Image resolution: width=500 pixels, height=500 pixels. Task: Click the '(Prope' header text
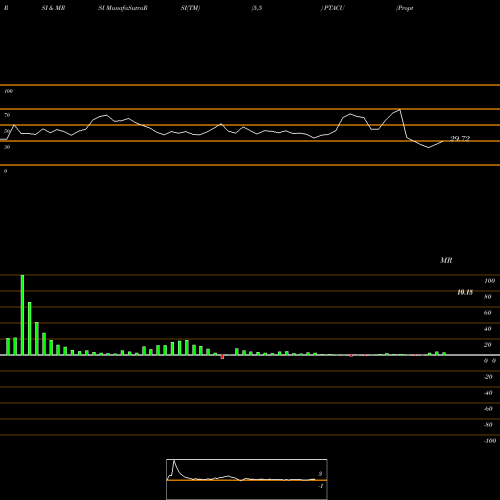pyautogui.click(x=405, y=8)
